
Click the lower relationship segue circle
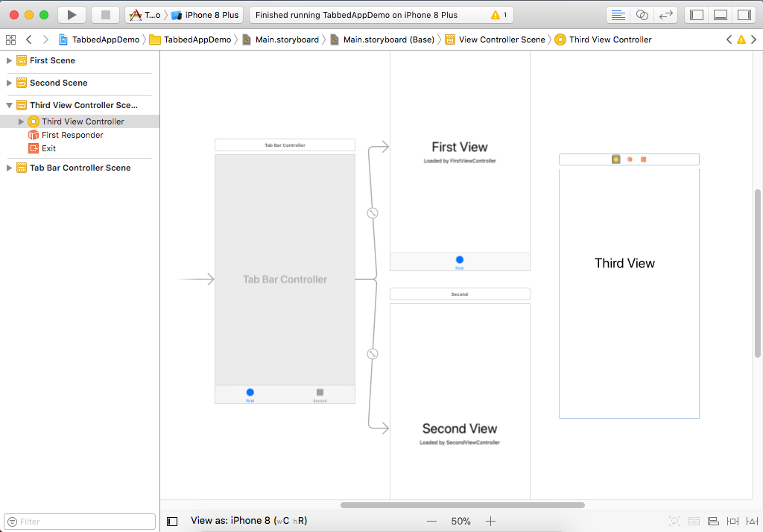[373, 354]
